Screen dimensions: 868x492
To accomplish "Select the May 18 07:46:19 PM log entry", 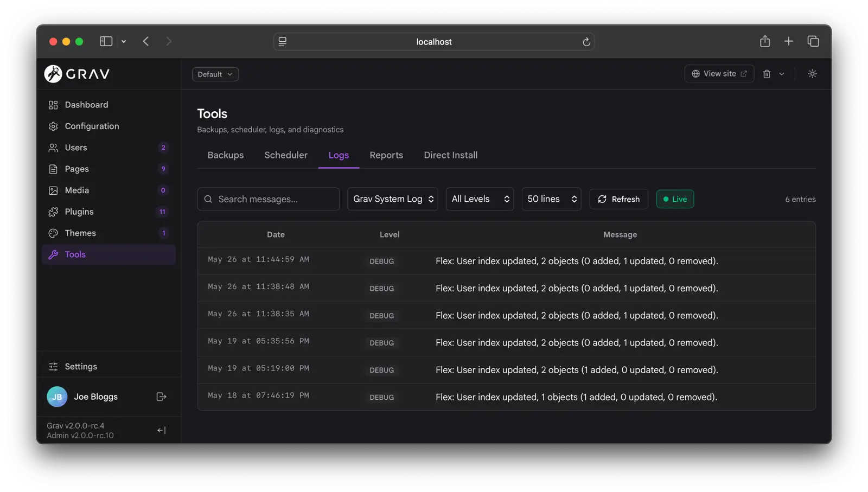I will tap(506, 397).
